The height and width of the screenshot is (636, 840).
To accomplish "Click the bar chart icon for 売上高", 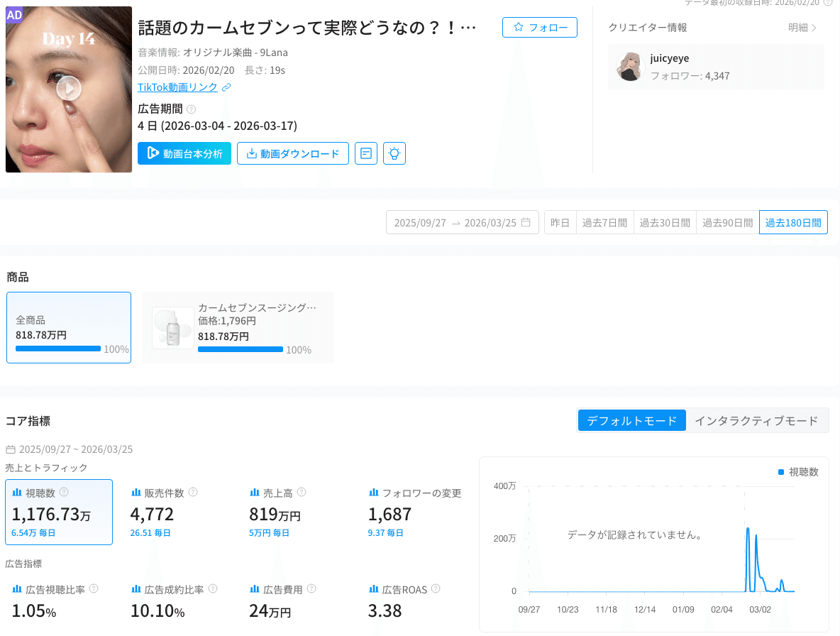I will (x=255, y=493).
